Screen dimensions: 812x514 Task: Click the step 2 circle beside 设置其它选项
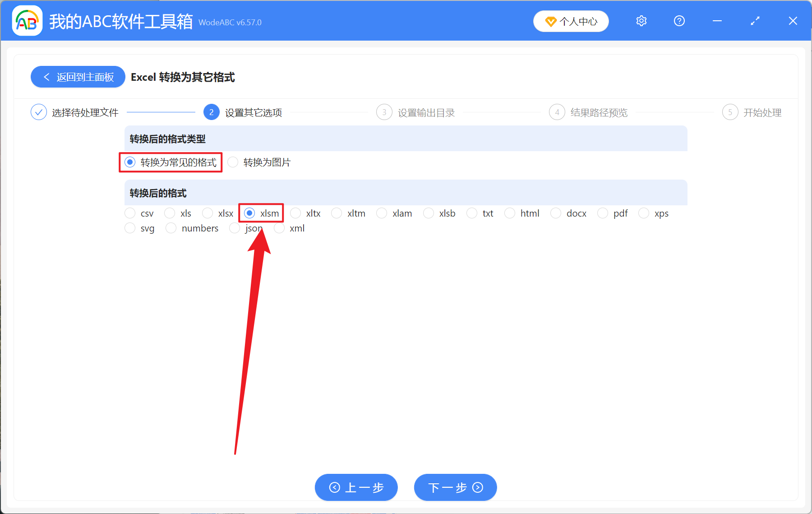coord(211,112)
